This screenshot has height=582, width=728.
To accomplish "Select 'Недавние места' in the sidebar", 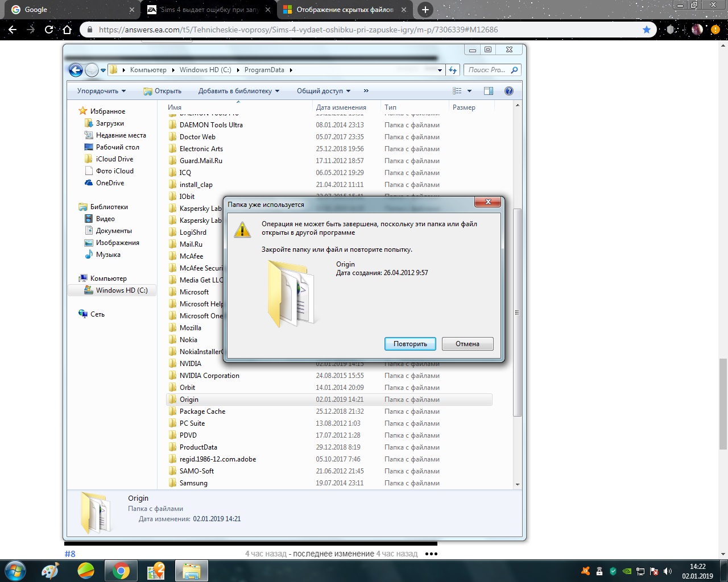I will pyautogui.click(x=121, y=135).
